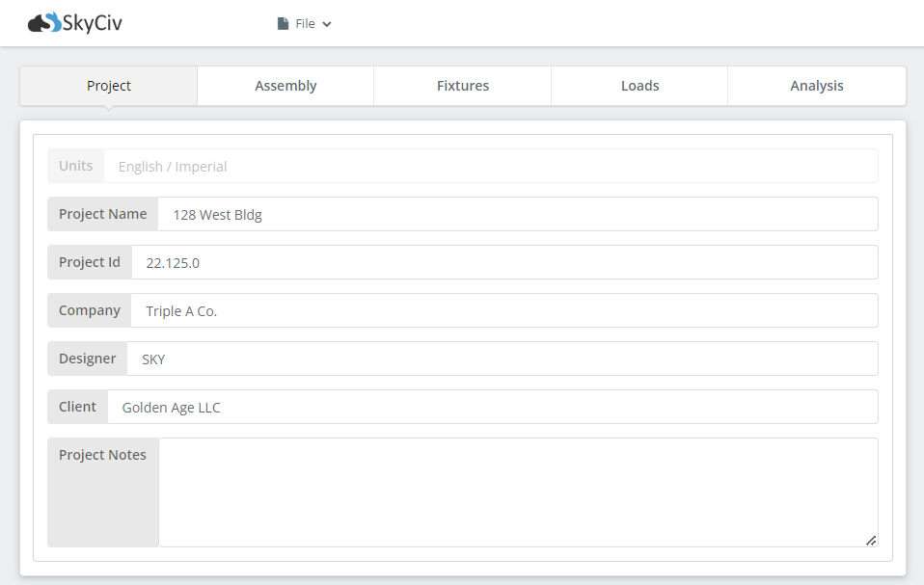Click the SkyCiv cloud logo icon

click(44, 22)
